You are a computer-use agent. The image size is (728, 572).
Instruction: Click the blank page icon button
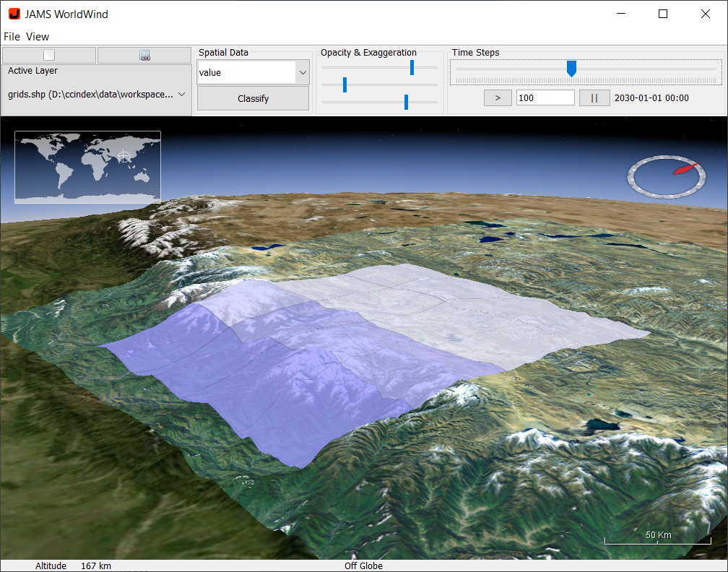tap(49, 55)
